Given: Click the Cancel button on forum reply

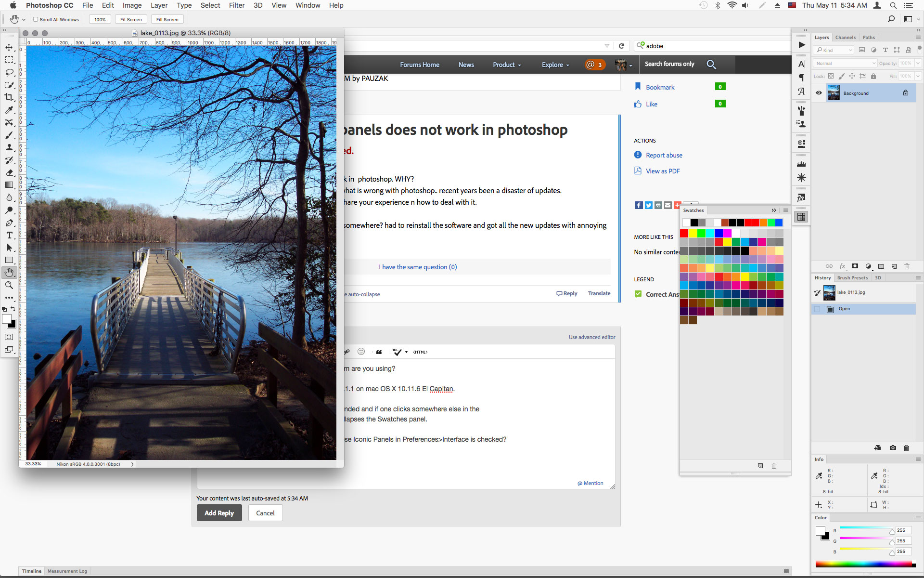Looking at the screenshot, I should coord(265,513).
